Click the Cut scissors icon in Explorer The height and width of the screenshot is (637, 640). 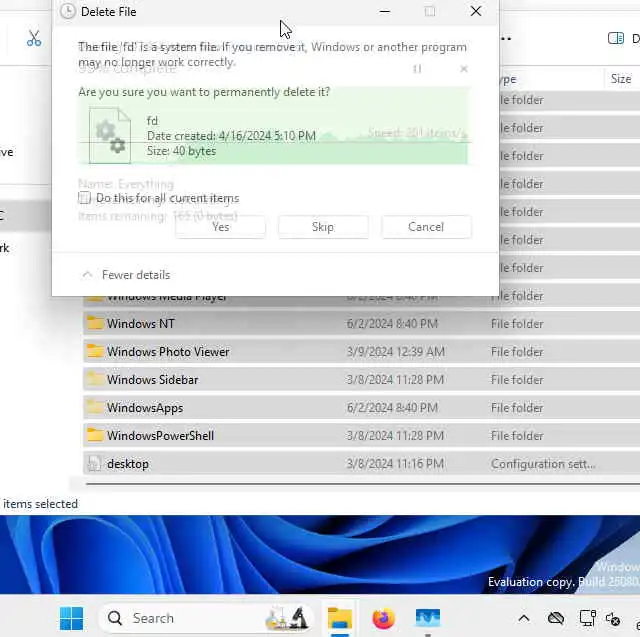34,38
